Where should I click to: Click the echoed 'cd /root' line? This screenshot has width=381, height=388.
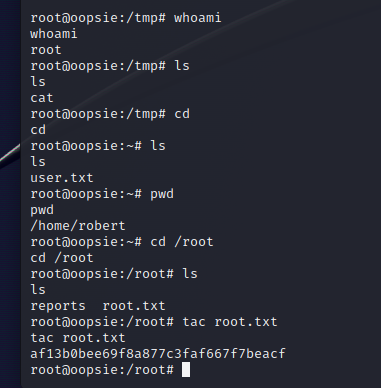point(62,258)
